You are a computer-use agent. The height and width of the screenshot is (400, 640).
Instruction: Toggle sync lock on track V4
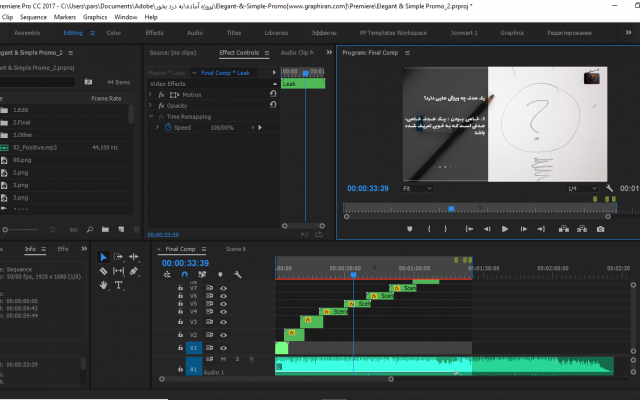point(209,311)
